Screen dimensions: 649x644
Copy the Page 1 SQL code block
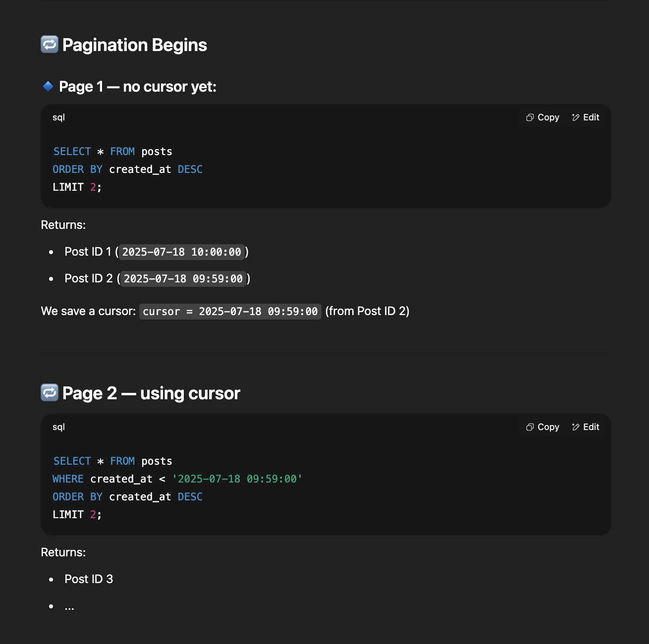click(x=542, y=117)
